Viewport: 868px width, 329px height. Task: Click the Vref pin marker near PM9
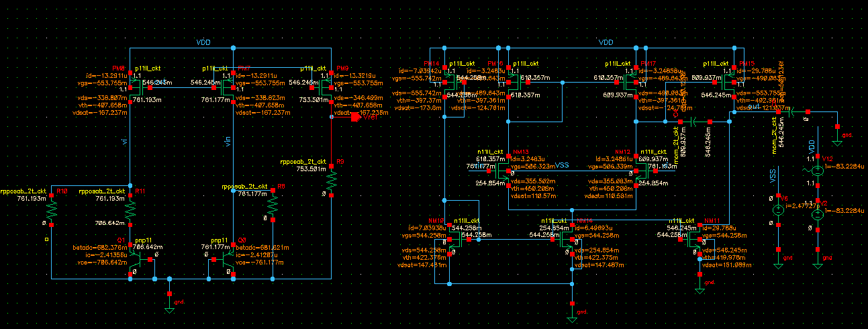[x=356, y=116]
